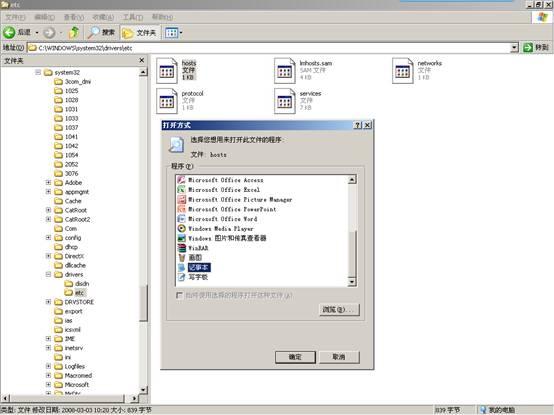Expand the config folder tree node
The image size is (554, 415).
[x=48, y=237]
